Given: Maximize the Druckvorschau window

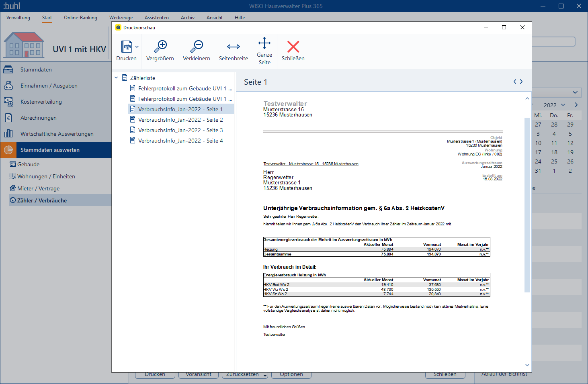Looking at the screenshot, I should click(504, 27).
